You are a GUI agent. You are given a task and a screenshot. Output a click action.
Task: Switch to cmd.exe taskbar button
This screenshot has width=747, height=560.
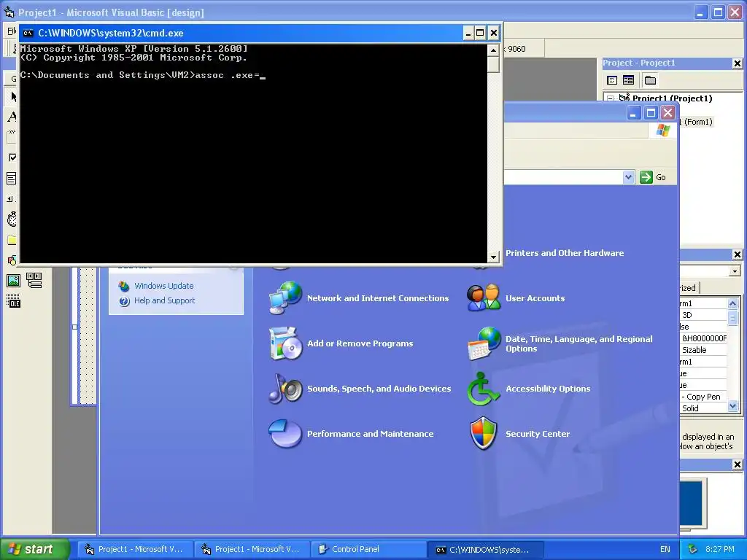(x=486, y=550)
